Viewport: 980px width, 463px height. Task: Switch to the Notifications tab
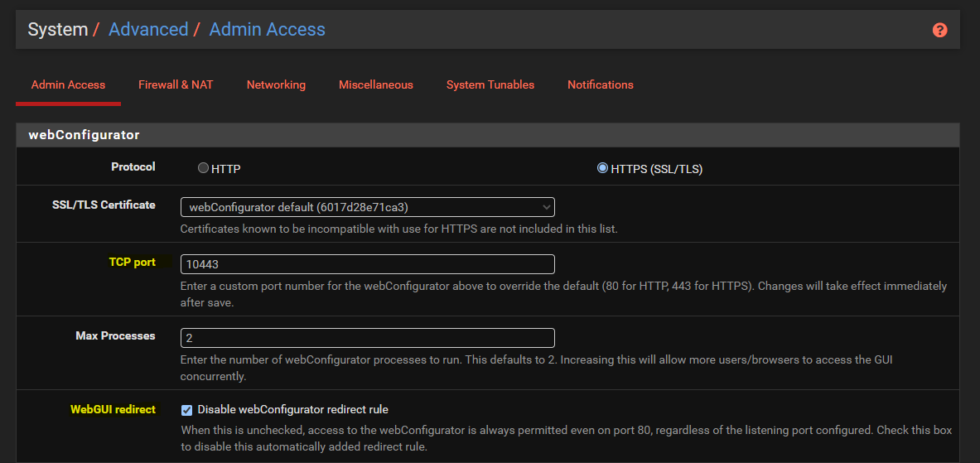tap(600, 84)
